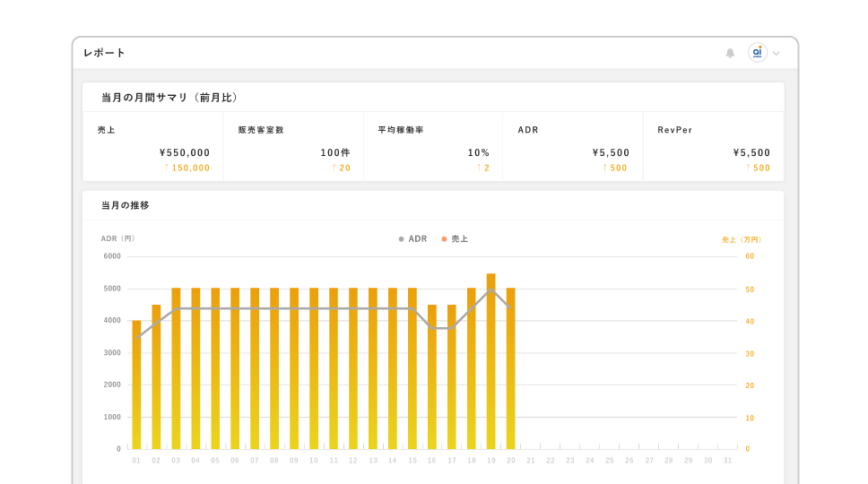Screen dimensions: 868x484
Task: Click the 当月の推移 heading
Action: click(x=126, y=205)
